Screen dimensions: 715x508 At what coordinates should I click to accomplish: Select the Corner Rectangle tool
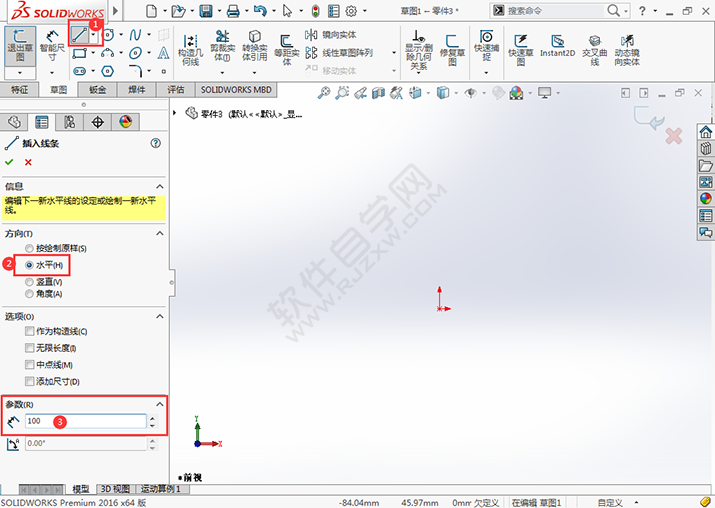(79, 53)
